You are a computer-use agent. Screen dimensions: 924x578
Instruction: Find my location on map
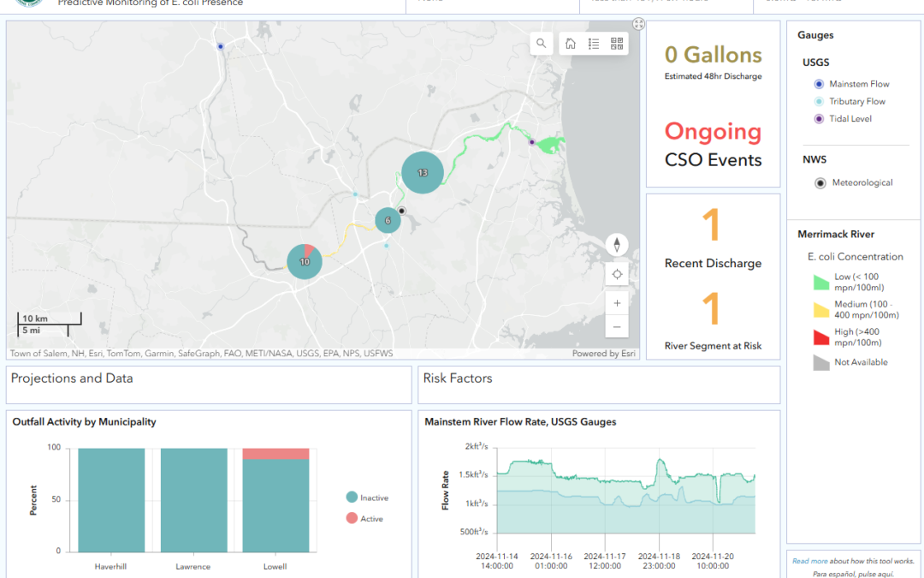pos(616,275)
